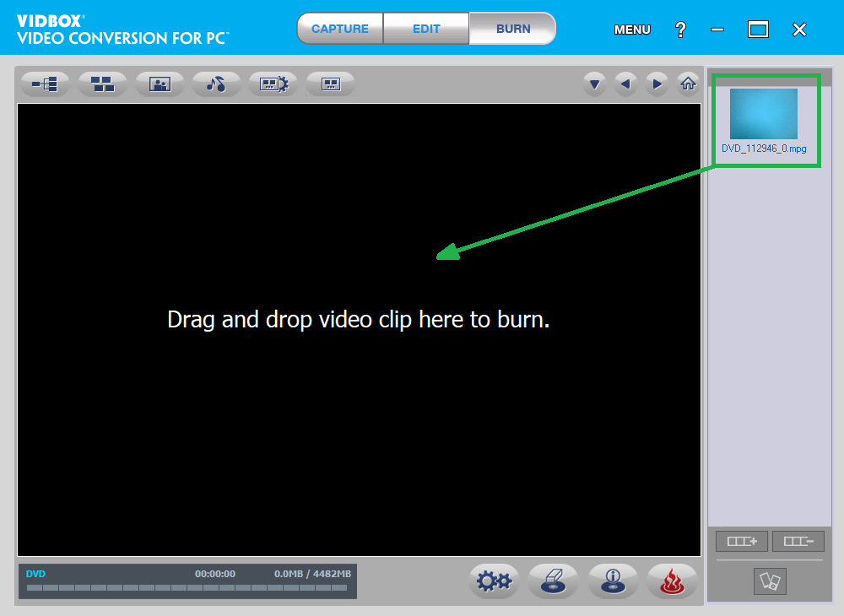Open chapter settings icon with gear

coord(273,84)
